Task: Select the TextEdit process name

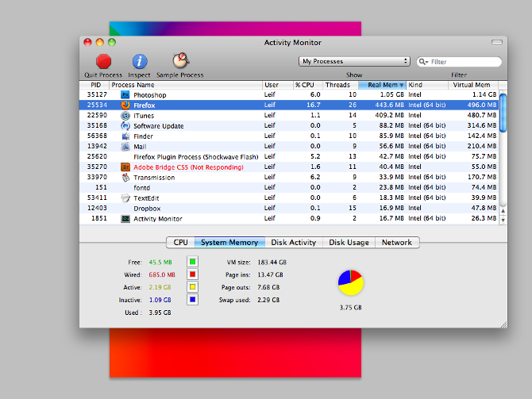Action: pyautogui.click(x=146, y=198)
